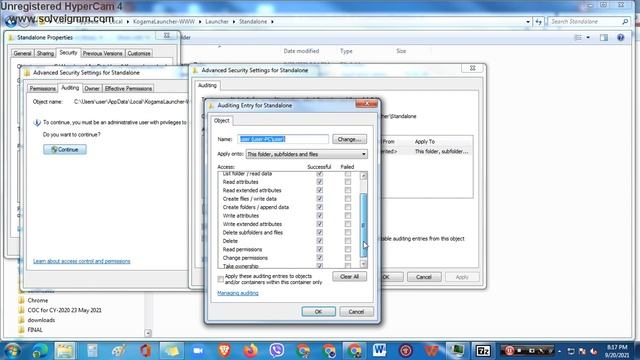Launch Microsoft Edge from the taskbar
640x360 pixels.
pos(40,351)
